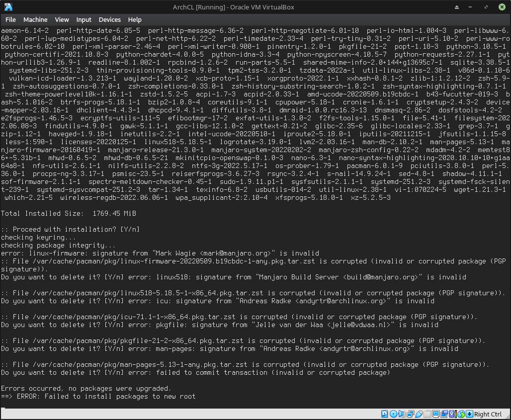The height and width of the screenshot is (420, 511).
Task: Click the linux-firmware signature error line
Action: [160, 253]
